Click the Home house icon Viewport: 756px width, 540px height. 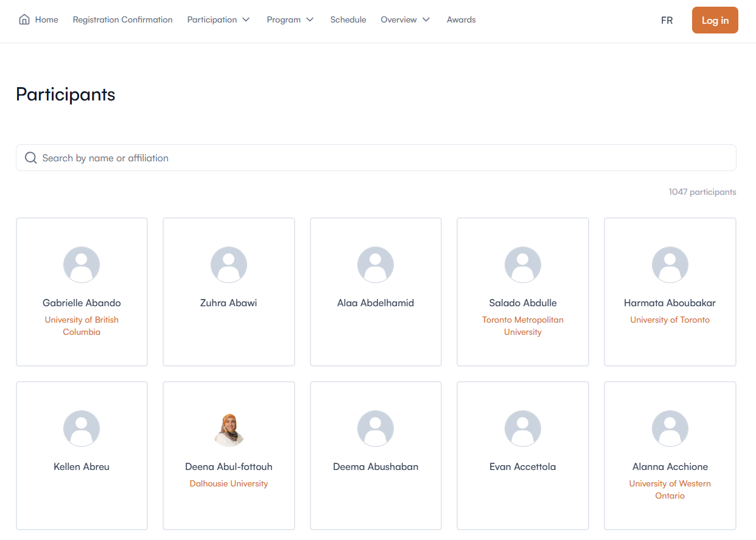(x=24, y=19)
